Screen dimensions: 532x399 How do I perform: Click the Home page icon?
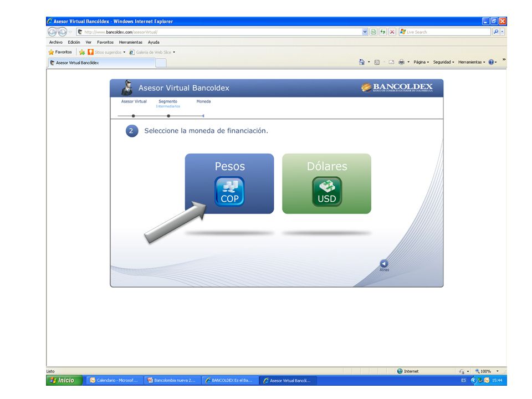[x=362, y=62]
